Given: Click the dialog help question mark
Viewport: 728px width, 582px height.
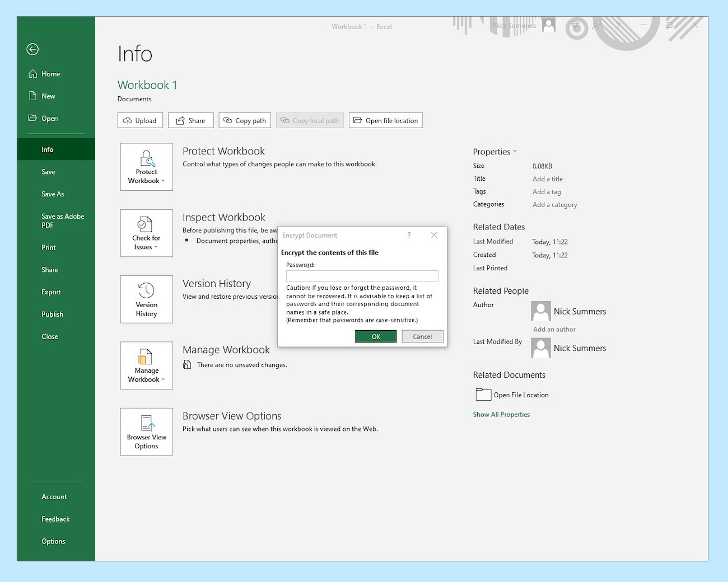Looking at the screenshot, I should (x=409, y=235).
